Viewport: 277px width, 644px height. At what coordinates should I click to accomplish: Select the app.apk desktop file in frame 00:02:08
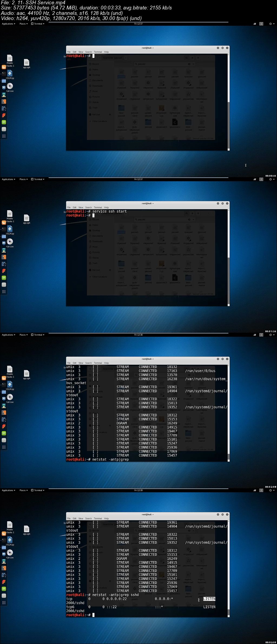point(27,375)
